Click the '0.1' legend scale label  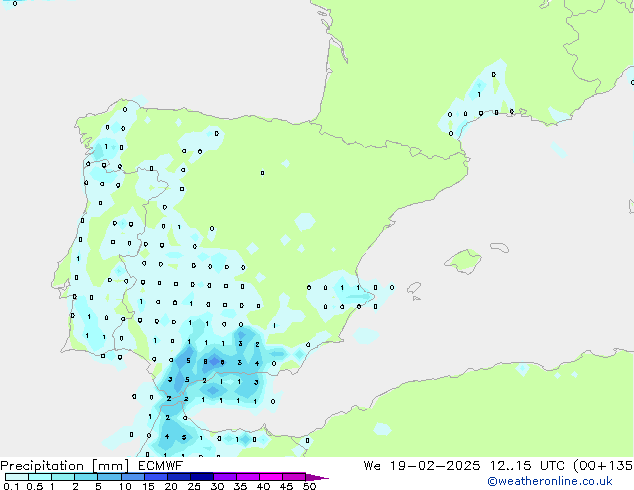click(x=11, y=486)
